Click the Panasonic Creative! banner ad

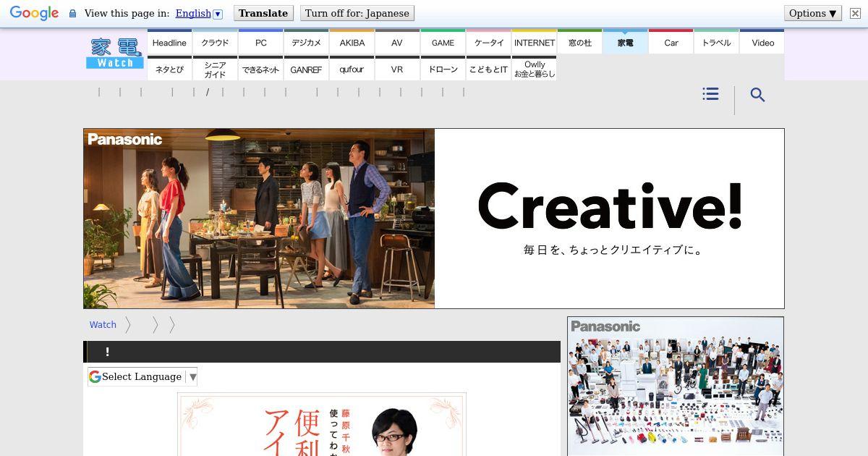click(434, 219)
